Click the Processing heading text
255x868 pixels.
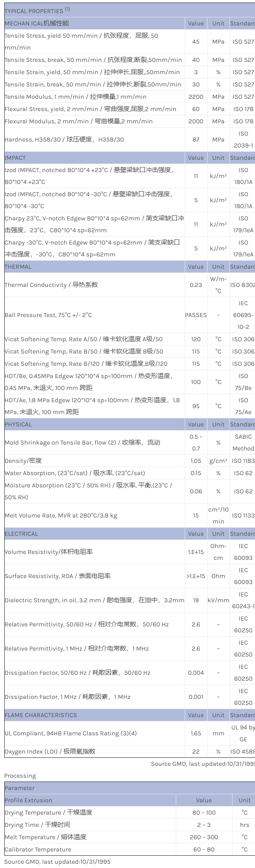[20, 776]
